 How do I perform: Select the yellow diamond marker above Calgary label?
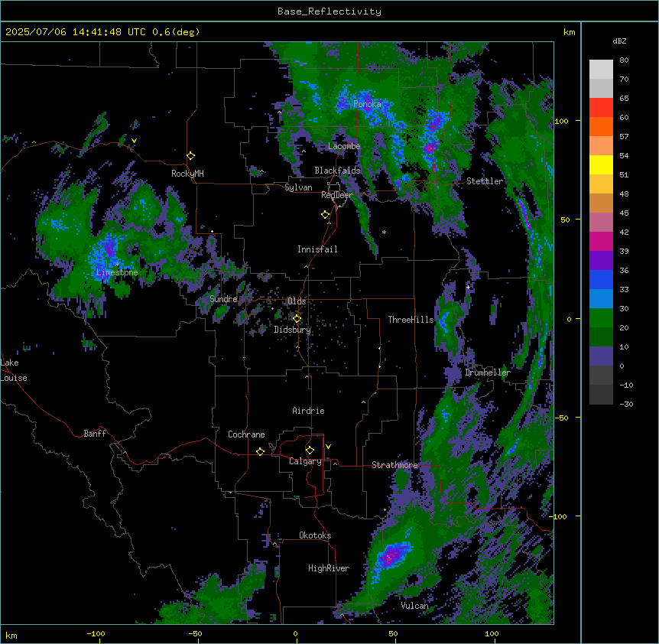click(310, 450)
